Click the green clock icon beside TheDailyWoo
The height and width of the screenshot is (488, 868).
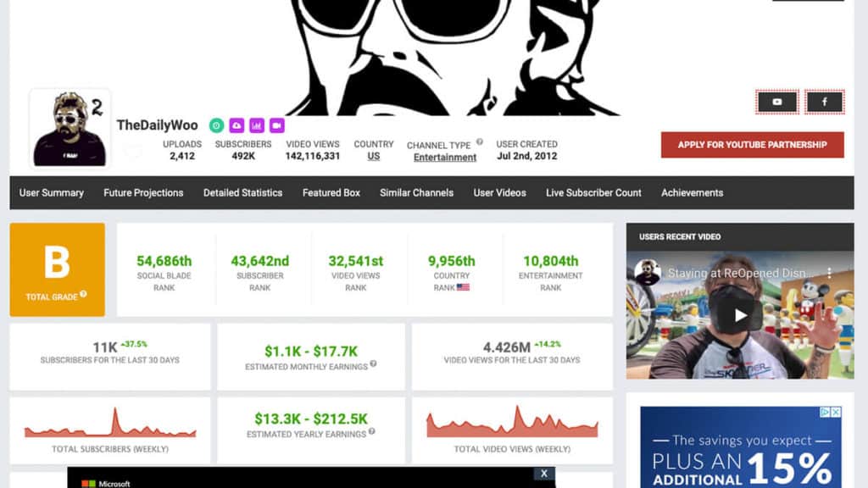(216, 125)
